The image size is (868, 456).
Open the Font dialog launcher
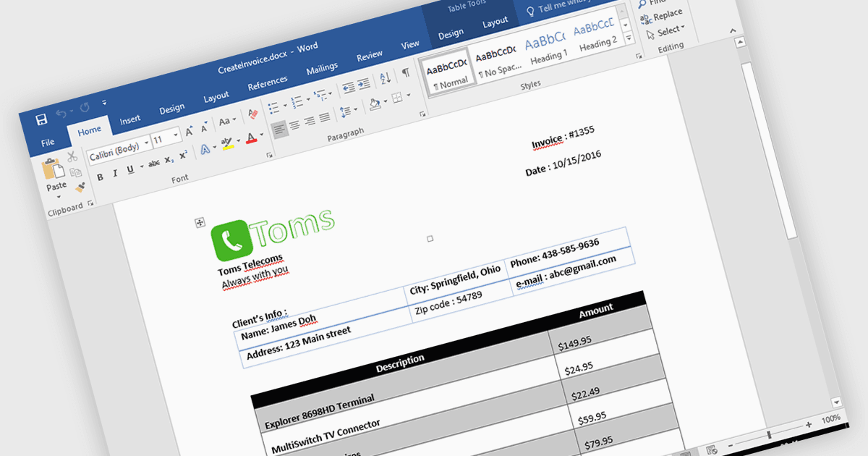[270, 156]
